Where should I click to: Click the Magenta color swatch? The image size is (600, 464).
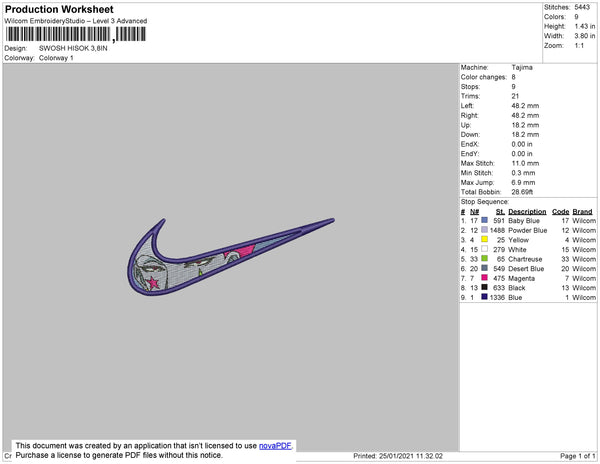pos(484,278)
